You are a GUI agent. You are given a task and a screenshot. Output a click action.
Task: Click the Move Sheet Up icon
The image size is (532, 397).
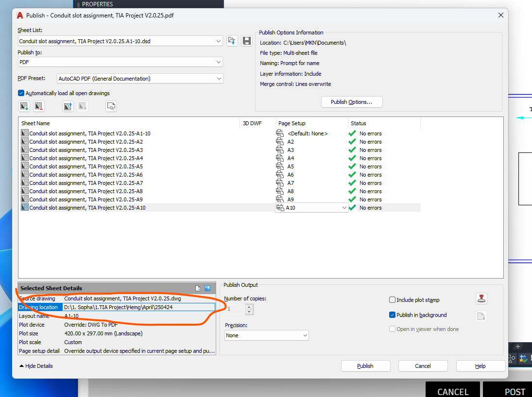click(68, 106)
